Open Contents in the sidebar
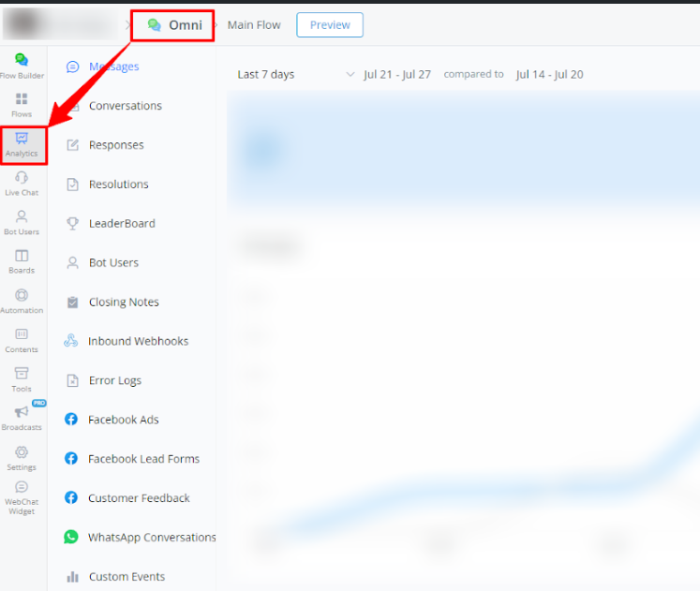The image size is (700, 591). point(22,340)
